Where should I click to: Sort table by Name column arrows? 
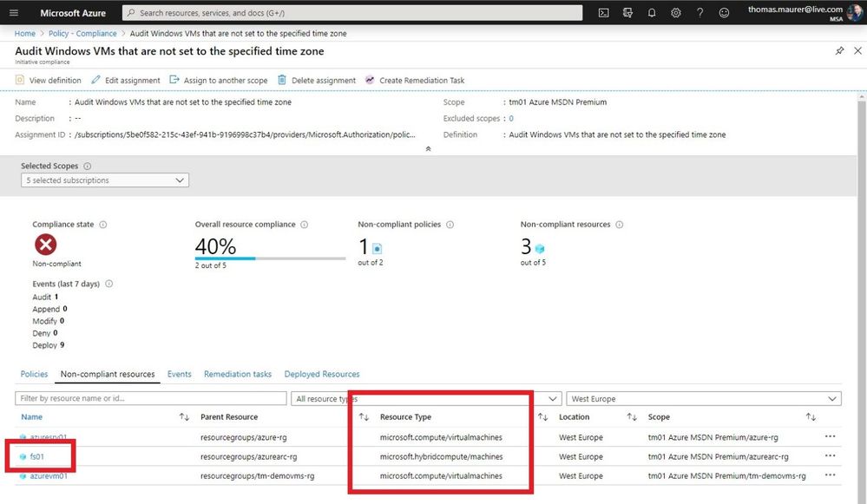click(184, 416)
